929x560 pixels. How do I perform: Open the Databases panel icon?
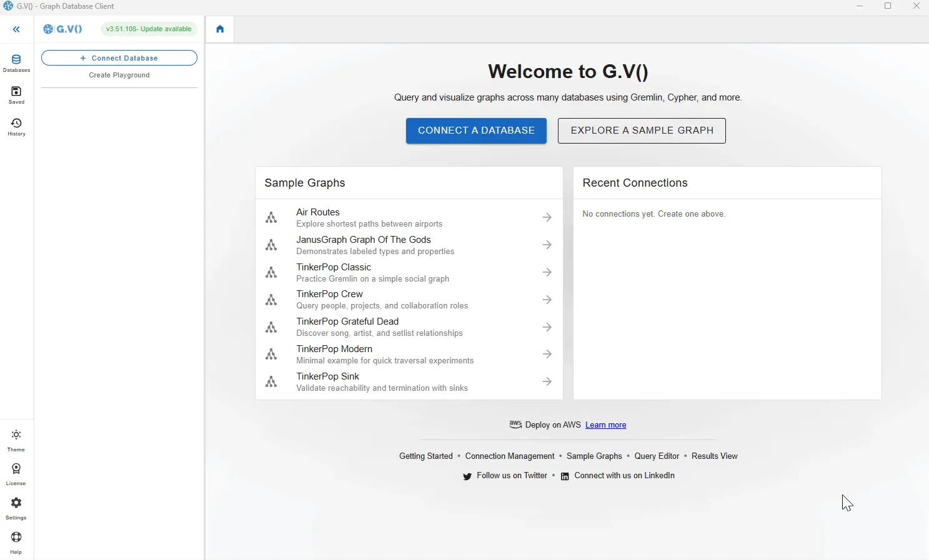point(16,60)
